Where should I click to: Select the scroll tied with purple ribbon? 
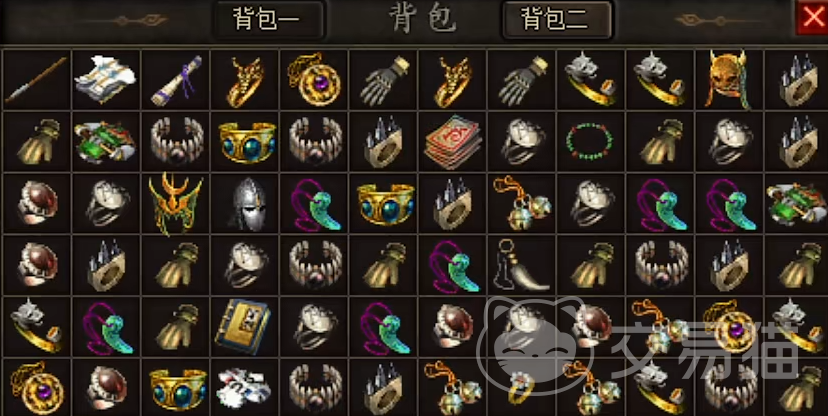(175, 80)
